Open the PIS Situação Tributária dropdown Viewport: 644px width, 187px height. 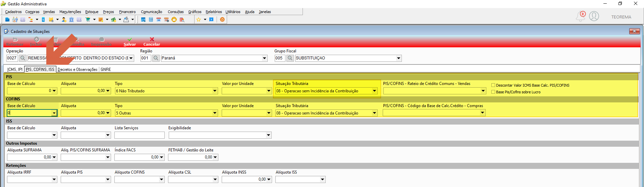(x=374, y=91)
